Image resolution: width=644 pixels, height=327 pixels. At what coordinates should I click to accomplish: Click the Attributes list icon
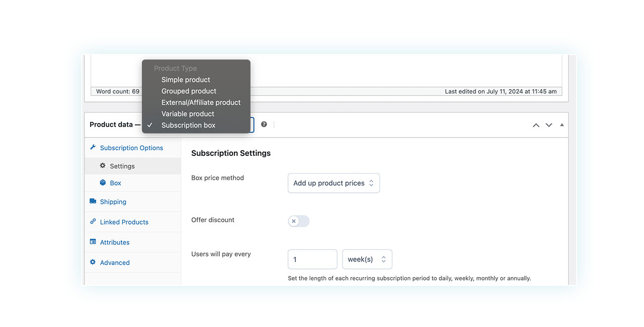(x=93, y=242)
